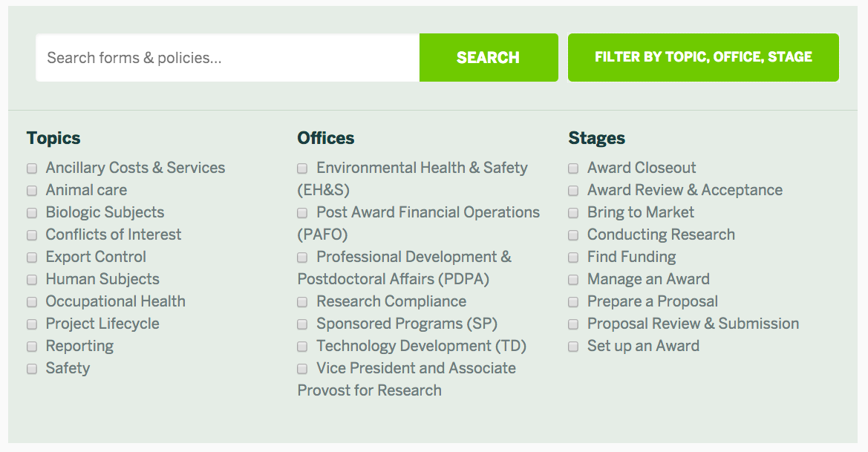Enable the Sponsored Programs (SP) checkbox
Screen dimensions: 868x452
(x=302, y=324)
